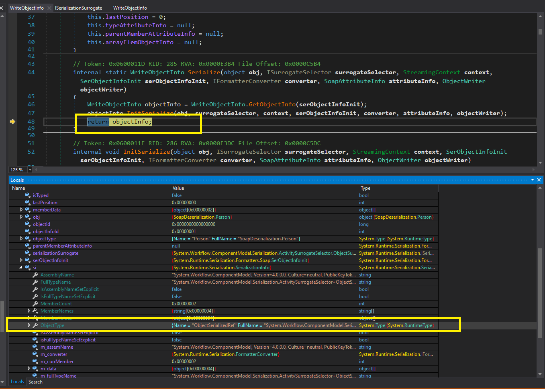Viewport: 545px width, 392px height.
Task: Click the code editor vertical scrollbar thumb
Action: [540, 31]
